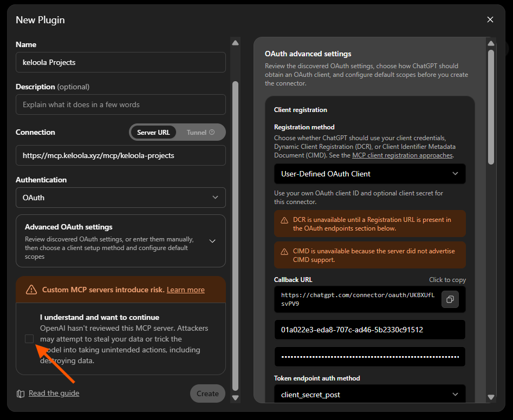
Task: Check I understand and want to continue
Action: coord(29,339)
